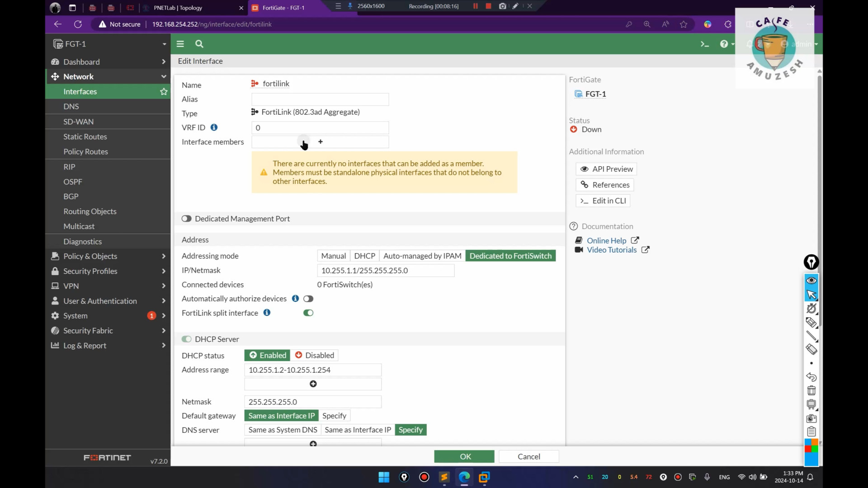Click info icon beside FortiLink split interface
Viewport: 868px width, 488px height.
point(267,313)
